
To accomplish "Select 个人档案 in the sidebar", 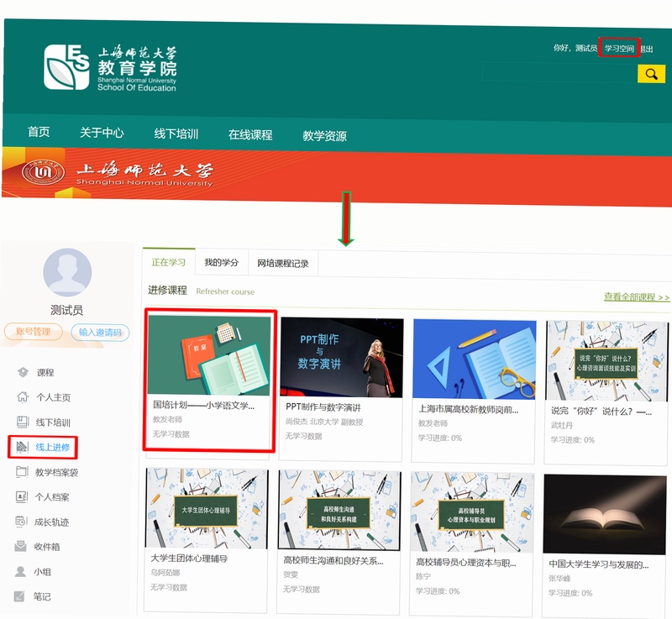I will [52, 497].
